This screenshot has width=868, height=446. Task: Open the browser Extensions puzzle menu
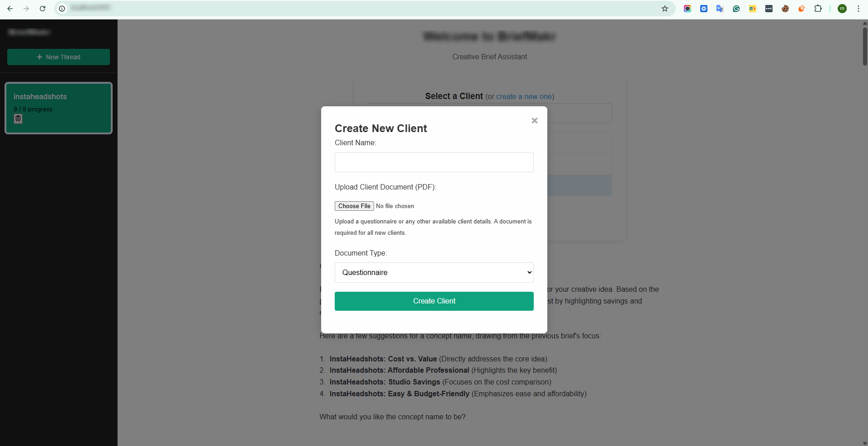pyautogui.click(x=818, y=9)
